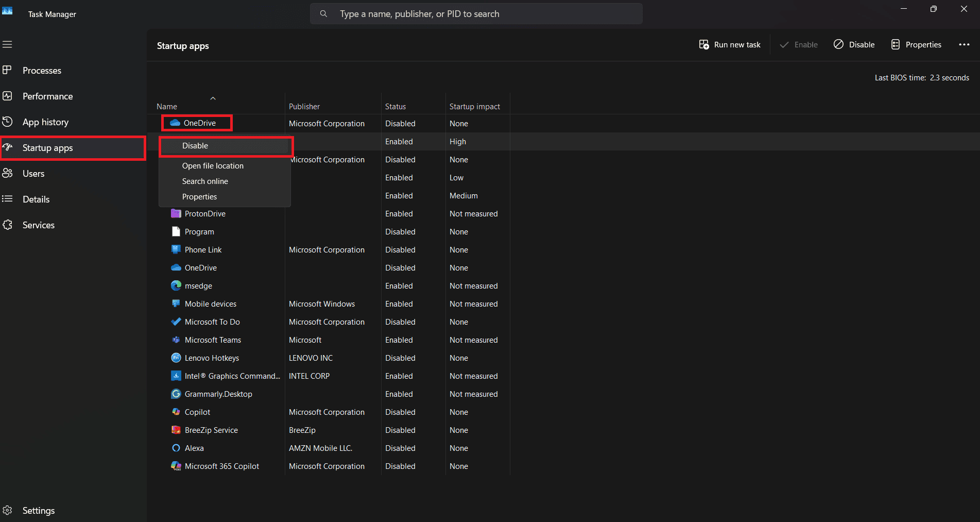Screen dimensions: 980x522
Task: Open the Processes page icon
Action: 7,70
